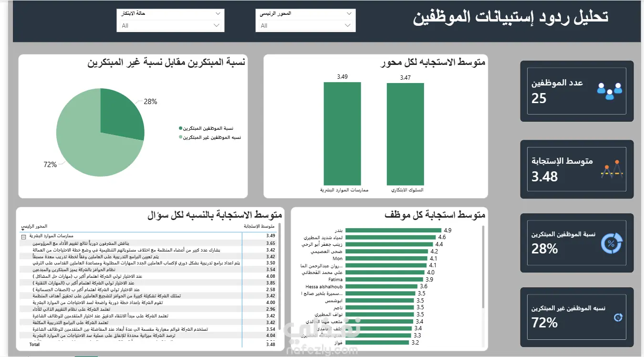
Task: Click the 72% value on غير المبتكرين card
Action: [545, 323]
